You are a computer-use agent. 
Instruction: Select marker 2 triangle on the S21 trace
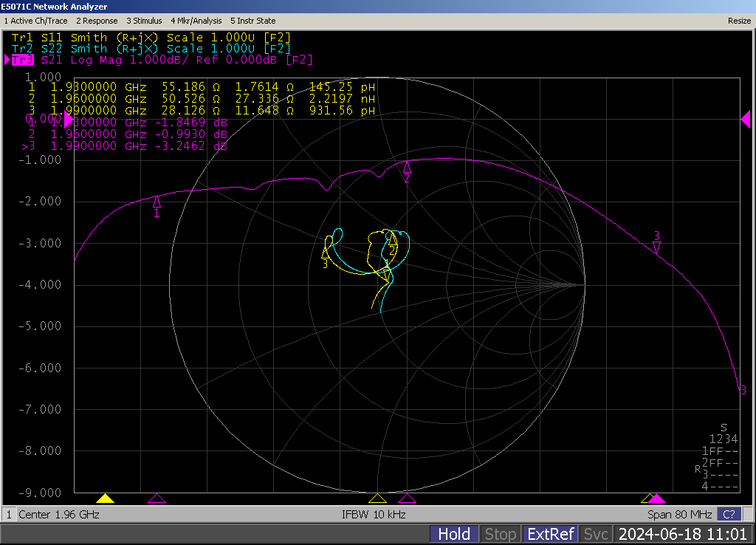click(x=407, y=168)
